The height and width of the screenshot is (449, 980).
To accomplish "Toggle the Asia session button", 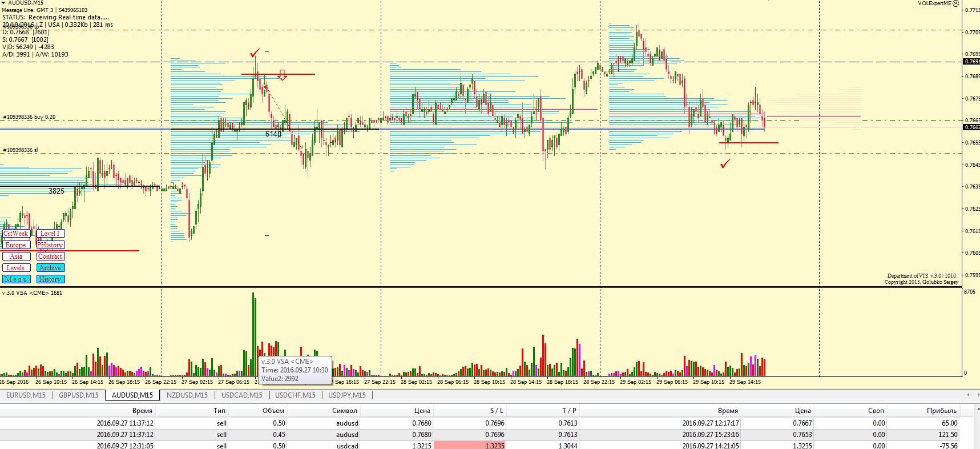I will tap(16, 256).
